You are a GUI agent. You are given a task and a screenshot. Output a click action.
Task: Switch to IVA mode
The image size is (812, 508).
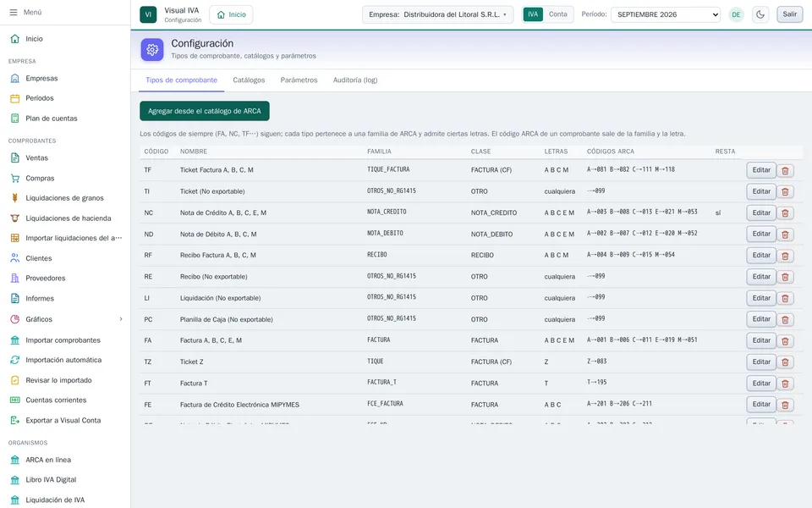tap(533, 14)
